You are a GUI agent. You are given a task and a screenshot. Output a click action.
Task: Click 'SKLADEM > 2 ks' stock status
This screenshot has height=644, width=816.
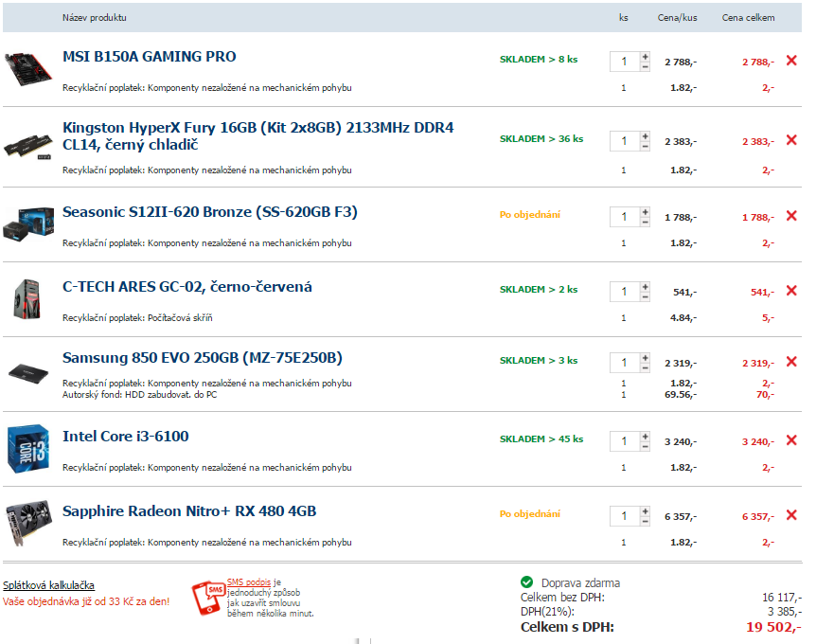point(539,290)
